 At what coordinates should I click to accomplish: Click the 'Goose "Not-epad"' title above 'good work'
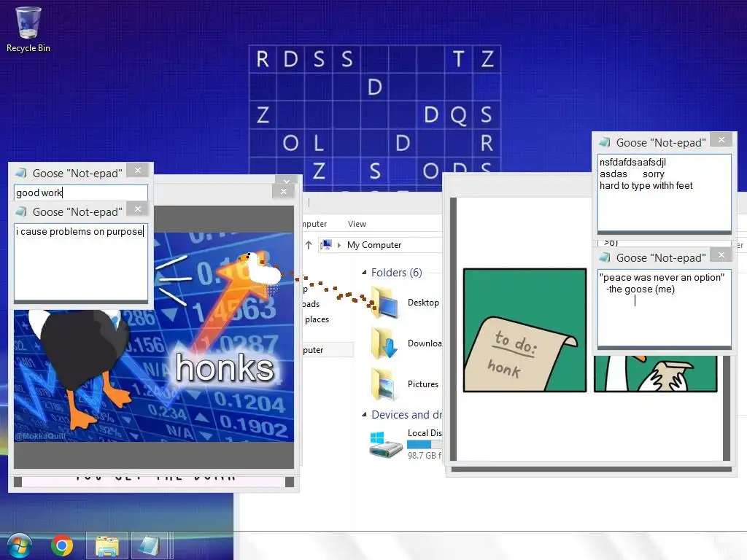pyautogui.click(x=77, y=174)
